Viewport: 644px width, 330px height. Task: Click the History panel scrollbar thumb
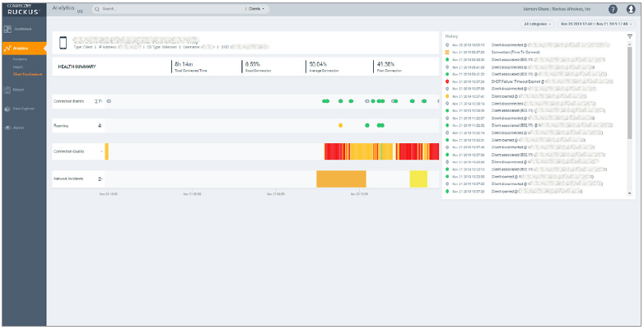[x=630, y=93]
